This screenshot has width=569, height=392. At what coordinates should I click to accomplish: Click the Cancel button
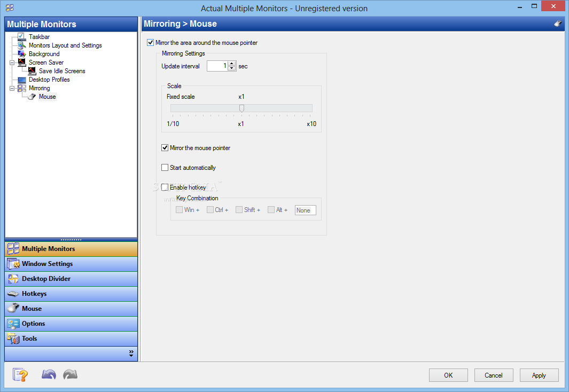coord(494,375)
